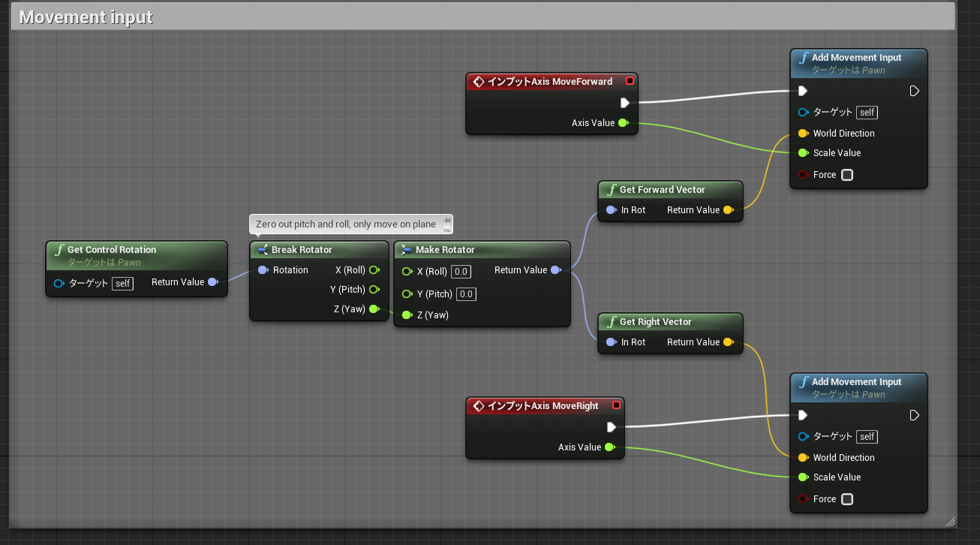Select the Get Forward Vector node title
980x545 pixels.
[663, 190]
